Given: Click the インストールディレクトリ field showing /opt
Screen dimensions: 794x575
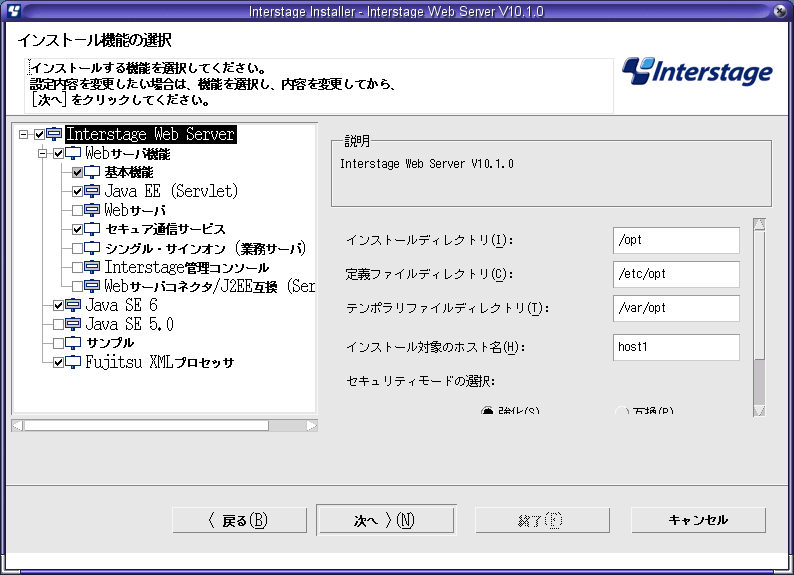Looking at the screenshot, I should click(x=676, y=240).
